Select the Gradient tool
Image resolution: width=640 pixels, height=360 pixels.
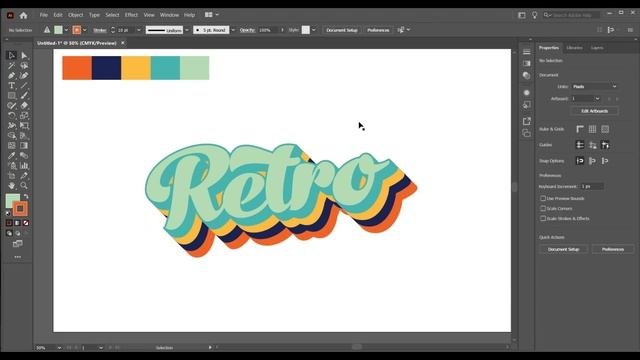tap(24, 145)
